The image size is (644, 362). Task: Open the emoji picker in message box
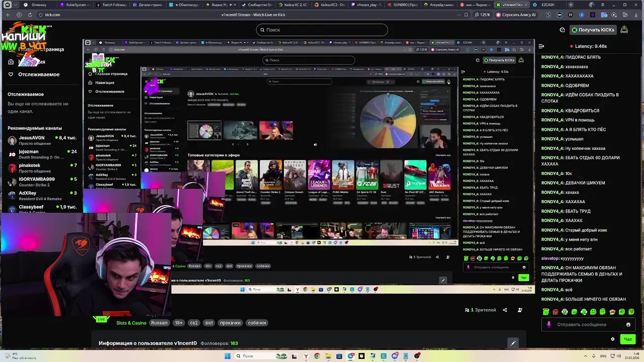(x=628, y=324)
